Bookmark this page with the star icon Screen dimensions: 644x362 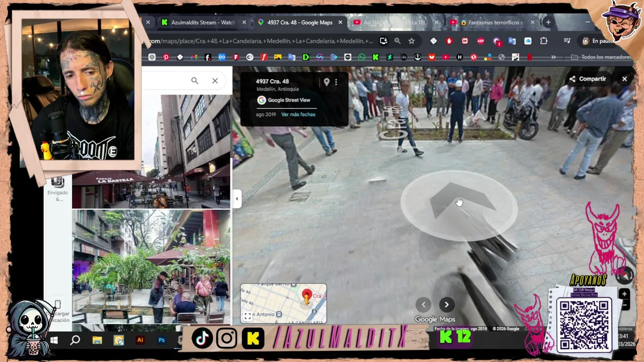(412, 41)
